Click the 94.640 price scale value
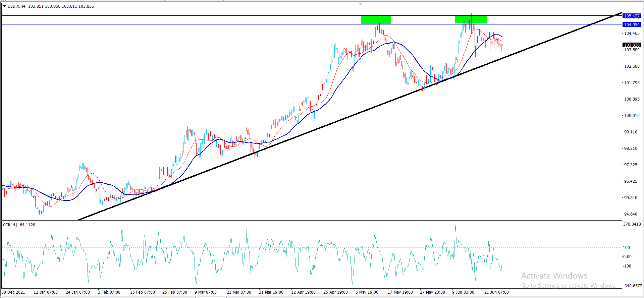Image resolution: width=644 pixels, height=298 pixels. coord(630,214)
